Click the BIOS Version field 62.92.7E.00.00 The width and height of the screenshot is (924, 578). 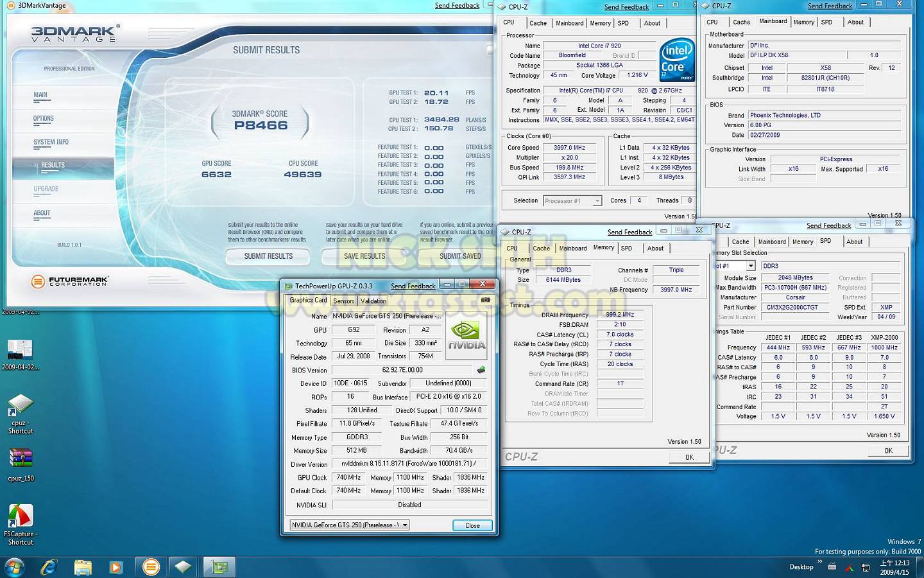[x=402, y=370]
